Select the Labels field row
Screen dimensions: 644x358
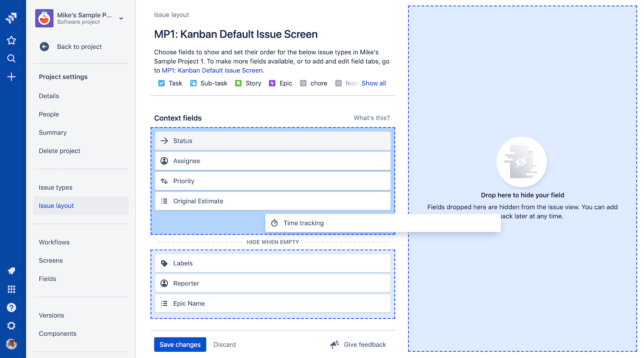[272, 263]
